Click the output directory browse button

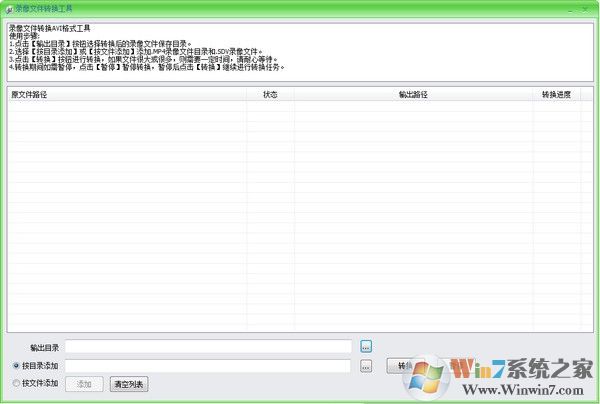click(x=366, y=347)
